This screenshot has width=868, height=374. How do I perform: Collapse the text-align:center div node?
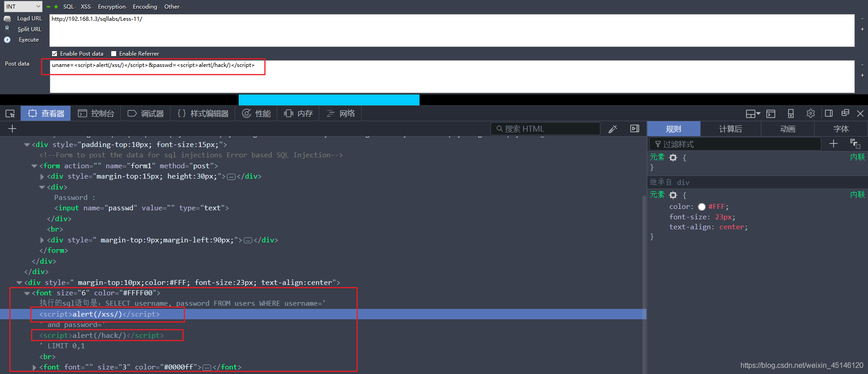click(x=19, y=283)
